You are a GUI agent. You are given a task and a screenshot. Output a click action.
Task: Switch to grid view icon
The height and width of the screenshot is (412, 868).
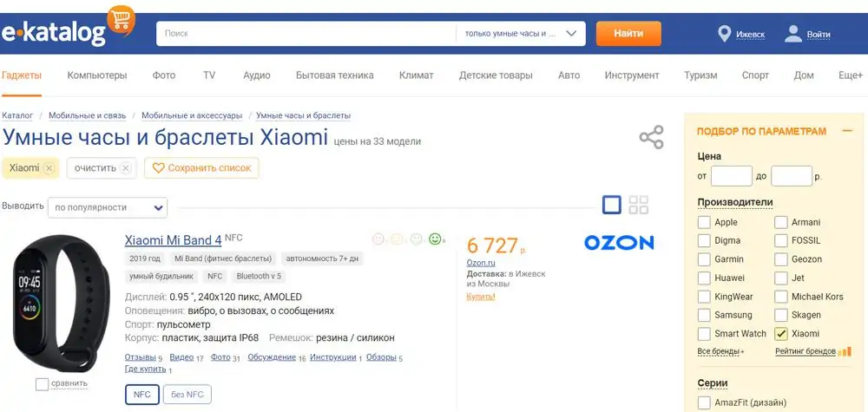pyautogui.click(x=639, y=205)
